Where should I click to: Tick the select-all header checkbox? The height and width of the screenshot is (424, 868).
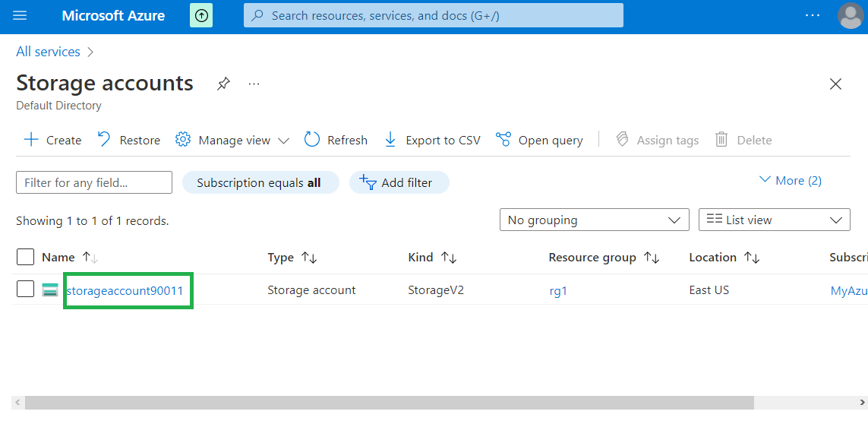point(26,257)
